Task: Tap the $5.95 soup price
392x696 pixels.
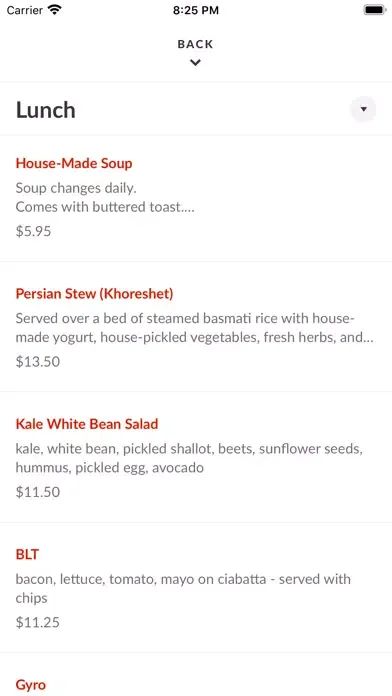Action: click(x=33, y=231)
